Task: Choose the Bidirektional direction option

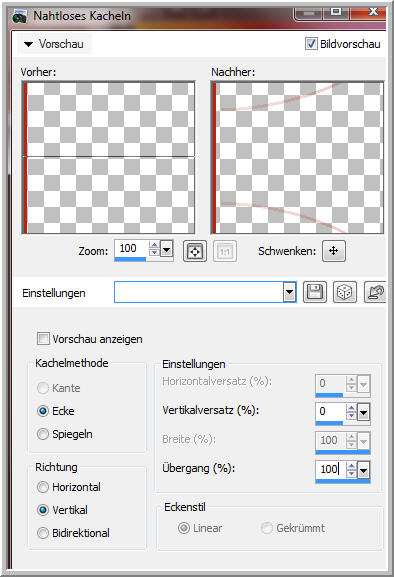Action: [43, 533]
